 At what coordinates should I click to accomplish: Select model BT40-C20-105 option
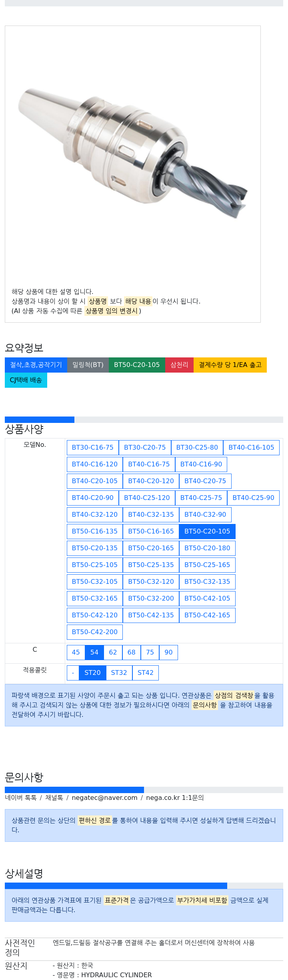[x=95, y=481]
